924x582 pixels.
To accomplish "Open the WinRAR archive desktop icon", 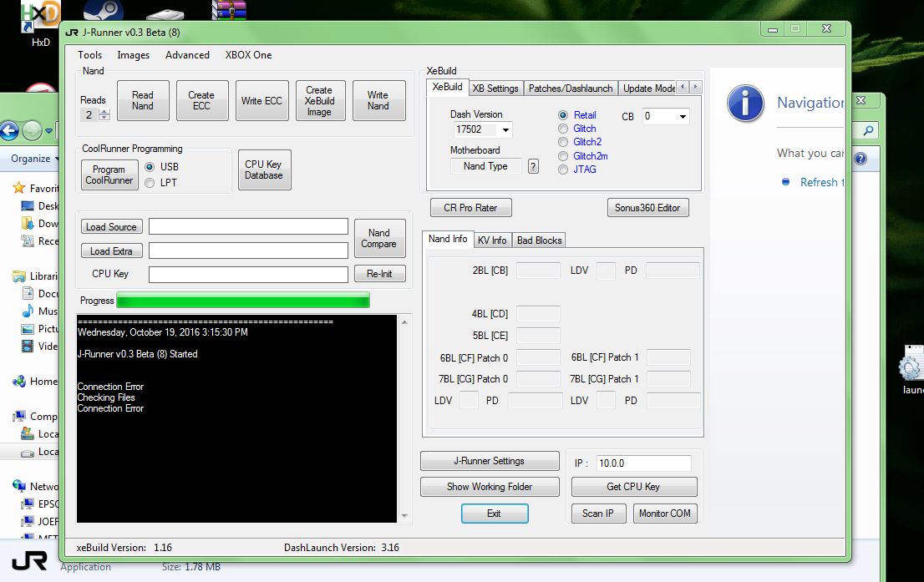I will coord(229,9).
